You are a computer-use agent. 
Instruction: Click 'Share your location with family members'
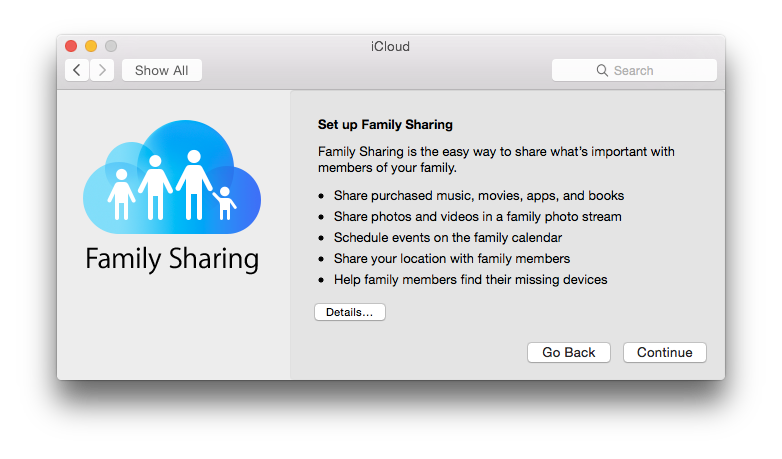(x=452, y=258)
